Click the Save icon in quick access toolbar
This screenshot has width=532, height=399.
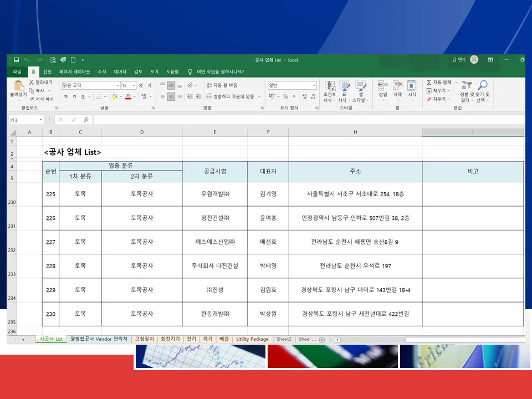pyautogui.click(x=16, y=60)
